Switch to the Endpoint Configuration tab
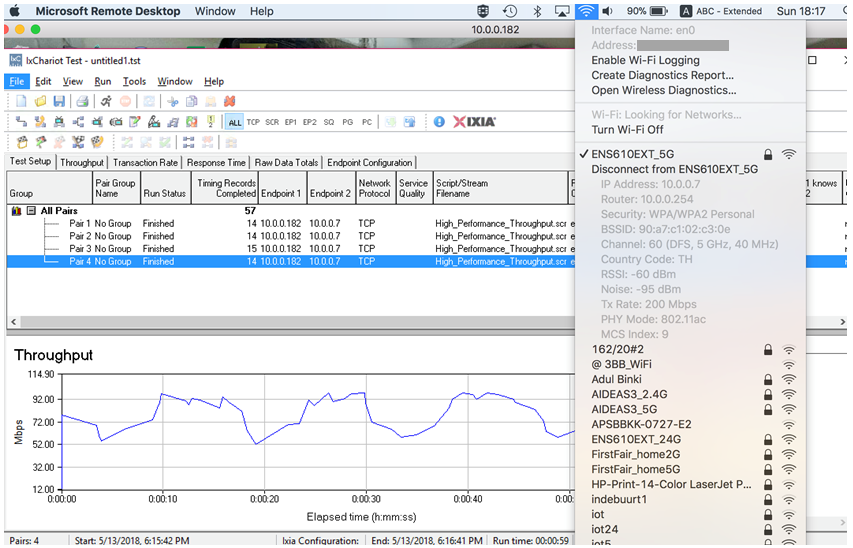 click(369, 162)
